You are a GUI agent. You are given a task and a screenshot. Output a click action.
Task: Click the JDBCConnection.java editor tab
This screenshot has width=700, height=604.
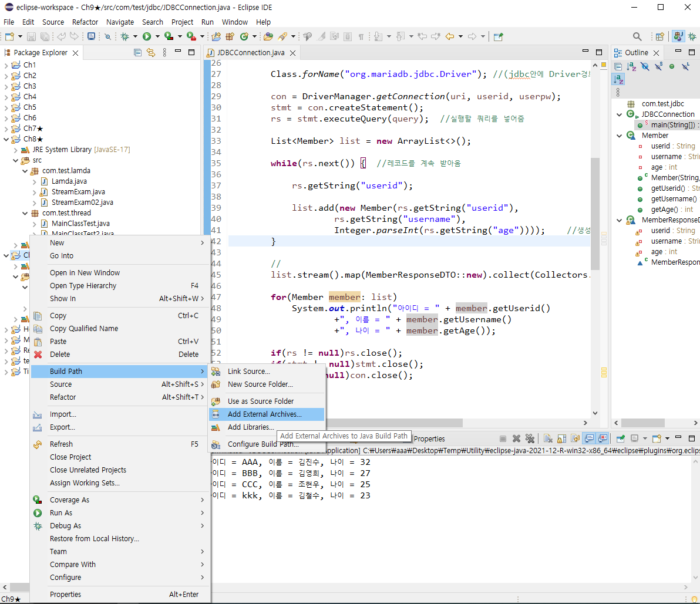point(250,53)
